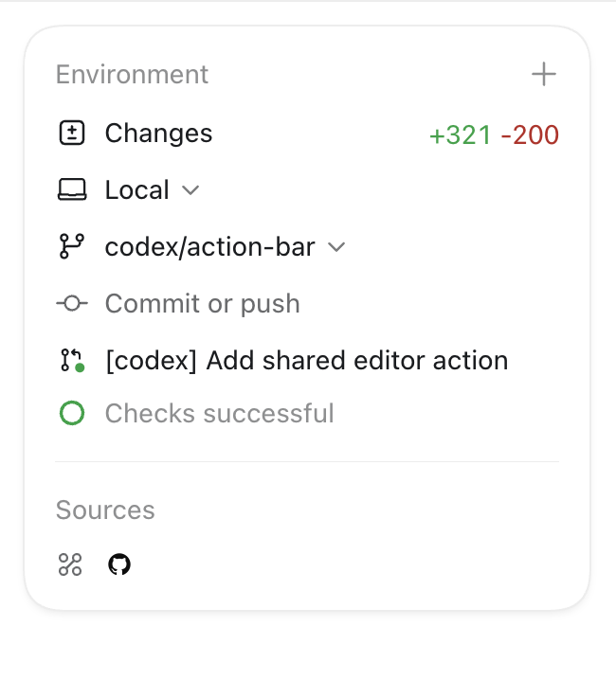Select Commit or push

(x=202, y=304)
